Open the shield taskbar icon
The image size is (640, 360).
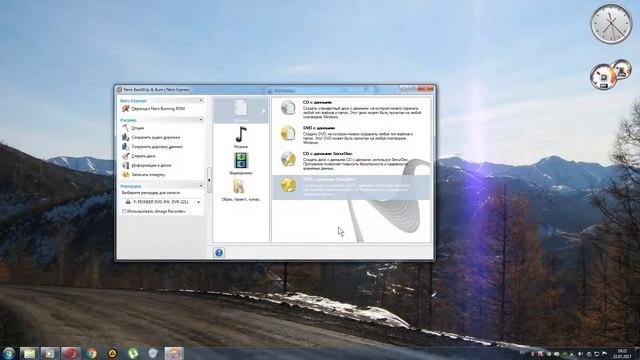(x=153, y=353)
